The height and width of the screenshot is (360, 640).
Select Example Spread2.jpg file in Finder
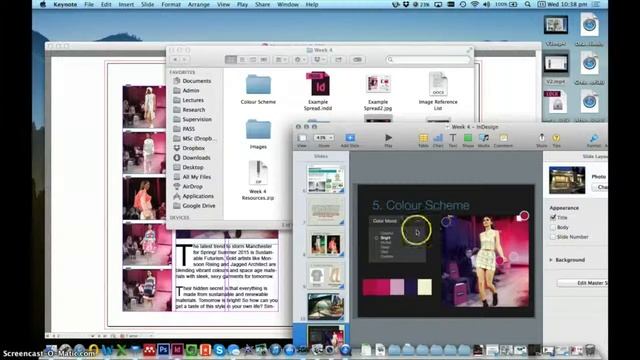378,93
